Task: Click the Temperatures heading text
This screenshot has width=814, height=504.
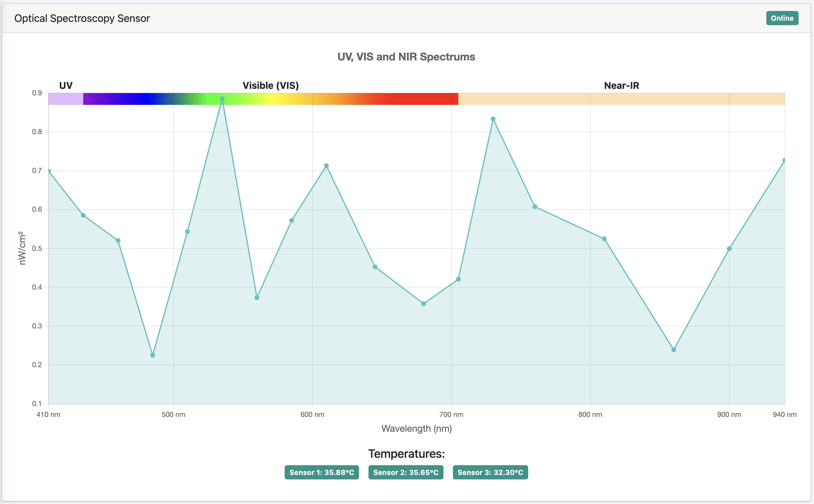Action: coord(406,454)
